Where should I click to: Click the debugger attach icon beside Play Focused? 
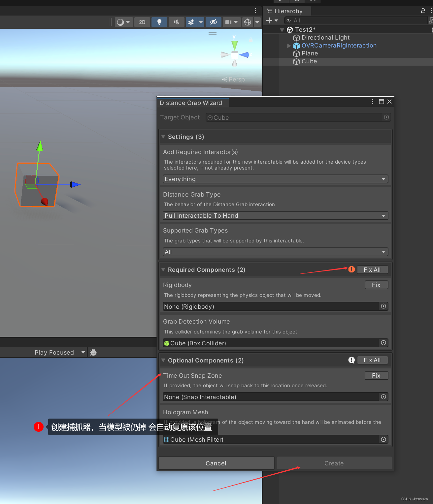(x=93, y=352)
